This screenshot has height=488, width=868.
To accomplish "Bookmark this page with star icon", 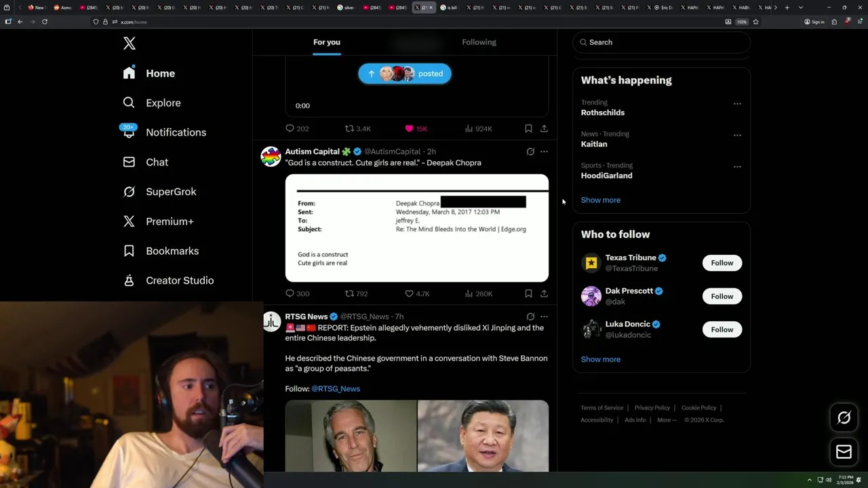I will [755, 22].
